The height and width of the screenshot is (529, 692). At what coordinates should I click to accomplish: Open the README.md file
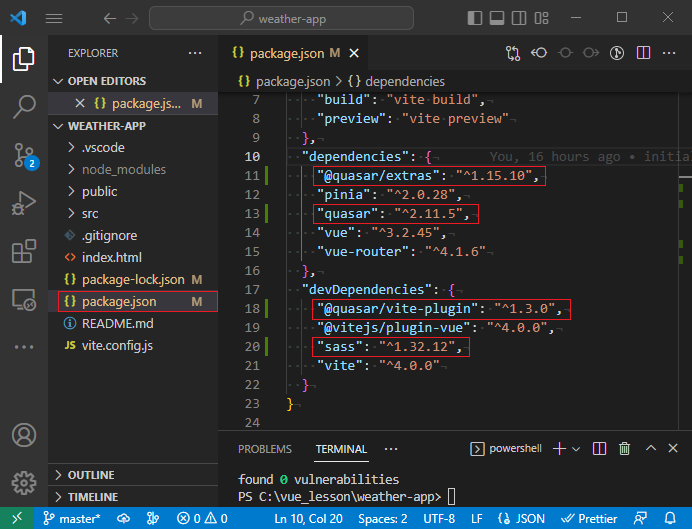click(133, 323)
